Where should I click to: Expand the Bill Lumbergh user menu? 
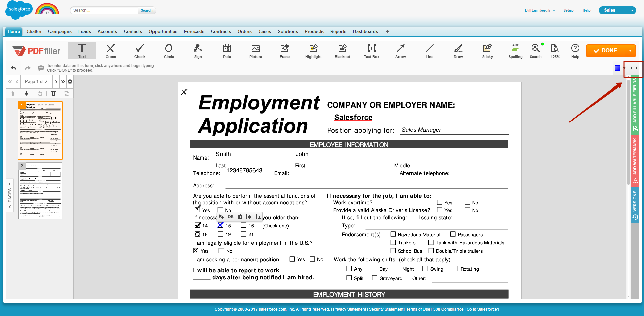540,10
